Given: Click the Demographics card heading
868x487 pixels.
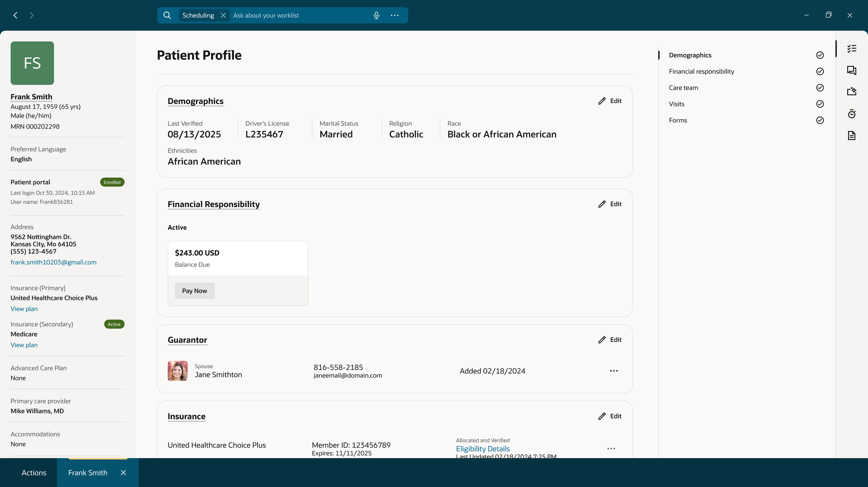Looking at the screenshot, I should coord(195,101).
